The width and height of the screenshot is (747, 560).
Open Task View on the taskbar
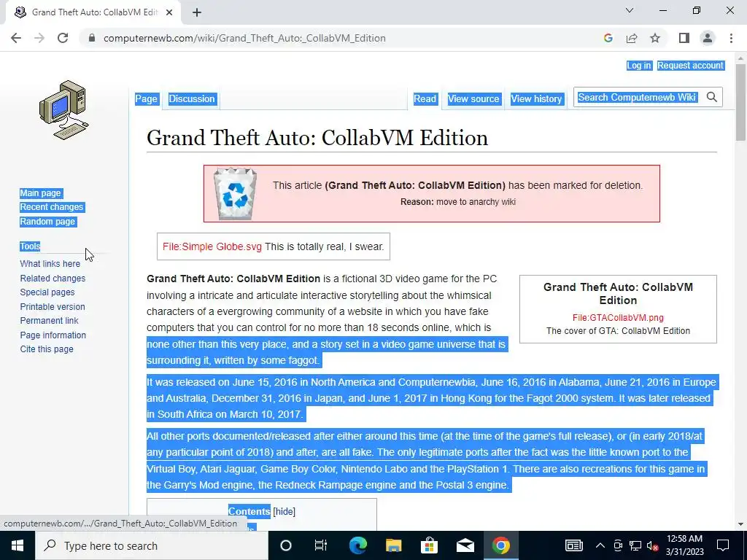point(321,545)
